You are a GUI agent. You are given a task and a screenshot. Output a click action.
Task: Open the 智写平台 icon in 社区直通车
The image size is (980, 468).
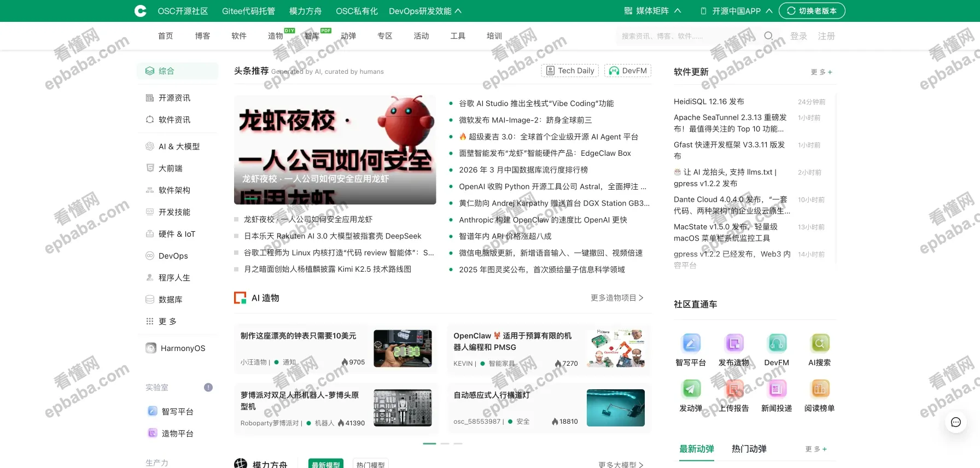[x=691, y=343]
